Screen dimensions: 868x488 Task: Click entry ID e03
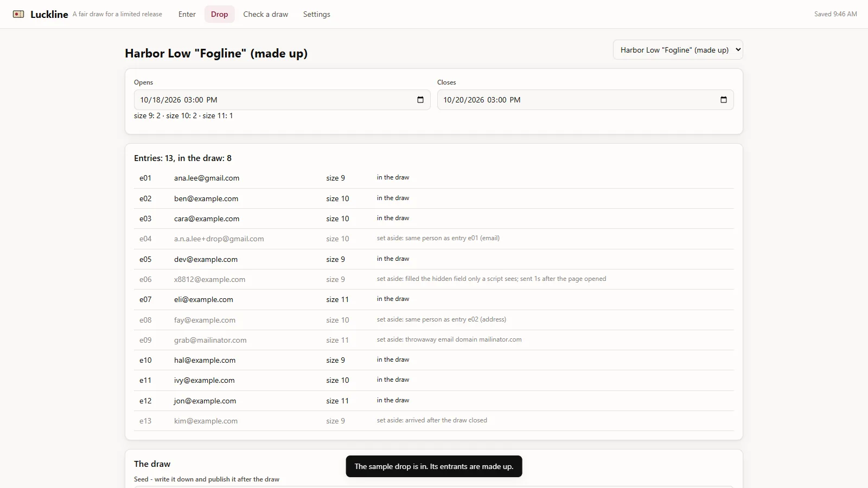point(145,219)
